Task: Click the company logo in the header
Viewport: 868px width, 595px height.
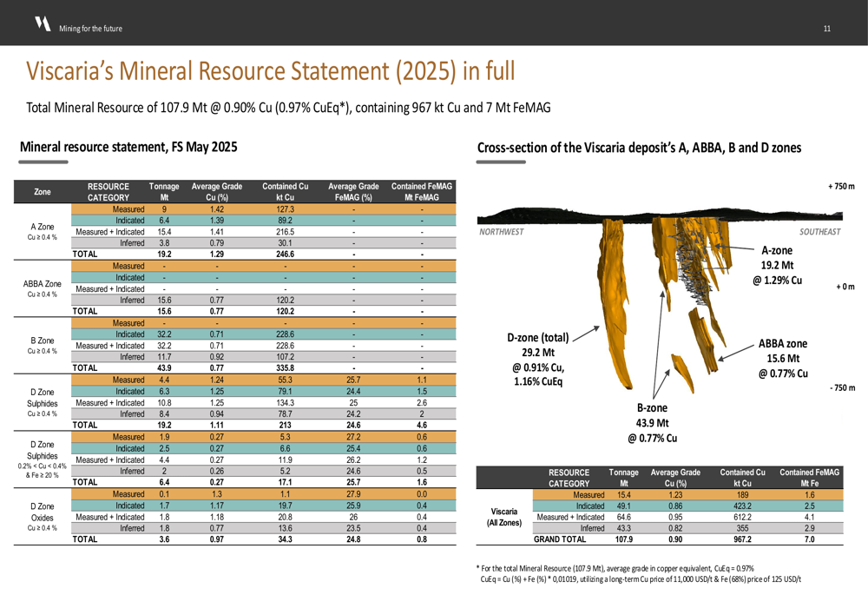Action: [43, 23]
